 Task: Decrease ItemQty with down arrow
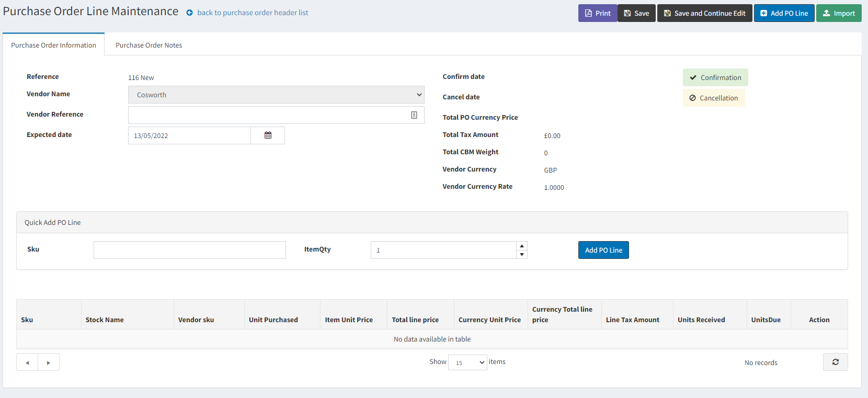click(521, 255)
